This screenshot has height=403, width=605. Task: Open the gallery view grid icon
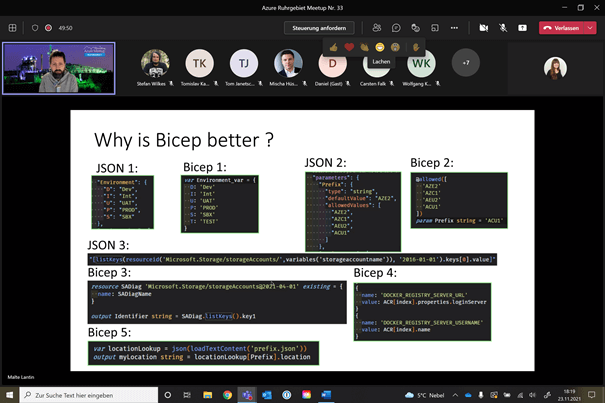[x=12, y=28]
